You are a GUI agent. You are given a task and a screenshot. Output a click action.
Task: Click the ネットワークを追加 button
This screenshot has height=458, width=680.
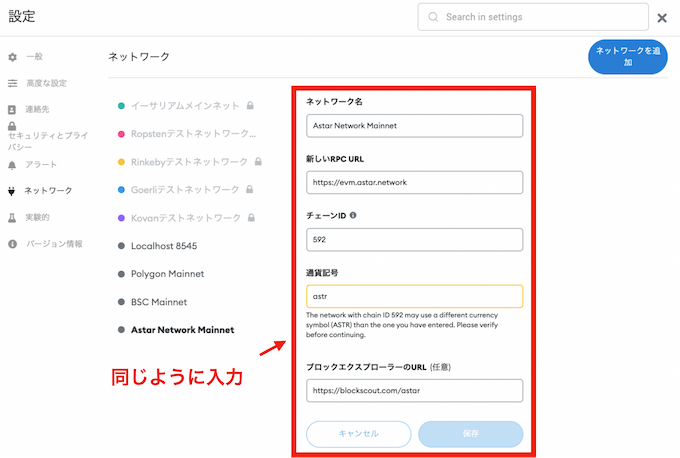[x=628, y=57]
